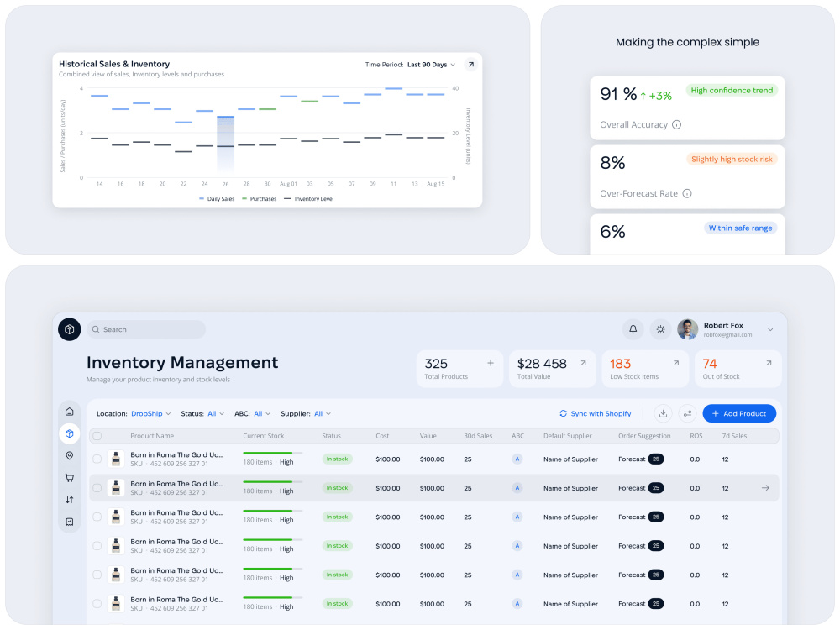
Task: Sort by ROS column header
Action: click(x=696, y=436)
